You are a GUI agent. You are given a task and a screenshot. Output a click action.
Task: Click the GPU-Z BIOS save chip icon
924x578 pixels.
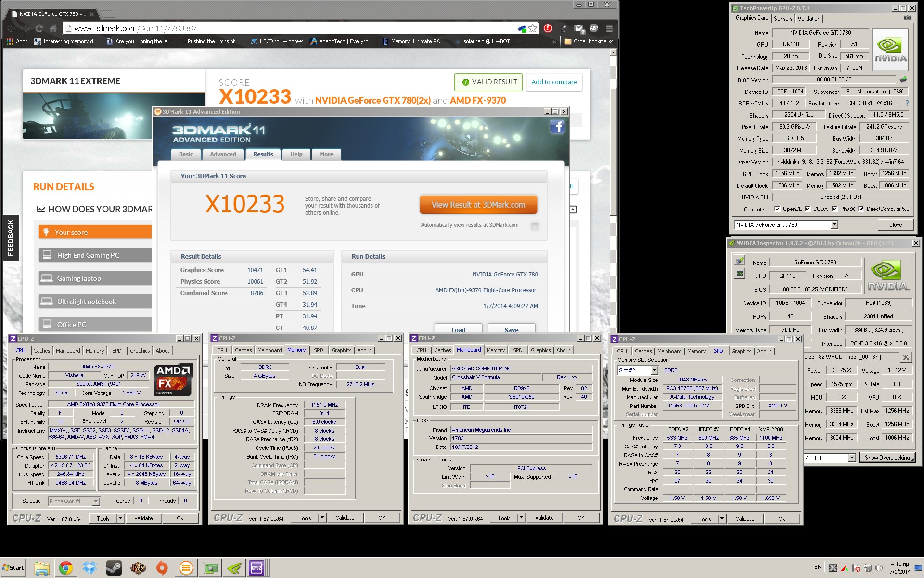[903, 79]
